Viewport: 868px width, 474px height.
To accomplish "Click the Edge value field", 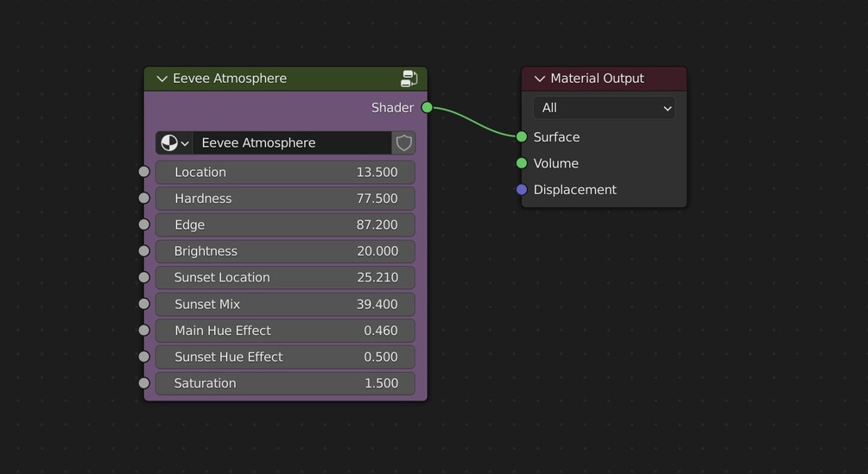I will tap(285, 224).
